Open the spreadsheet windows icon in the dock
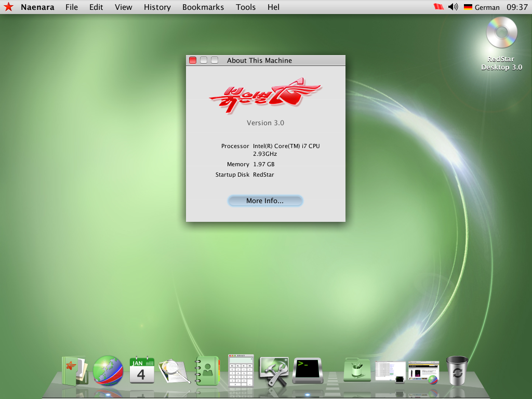The image size is (532, 399). pyautogui.click(x=390, y=370)
